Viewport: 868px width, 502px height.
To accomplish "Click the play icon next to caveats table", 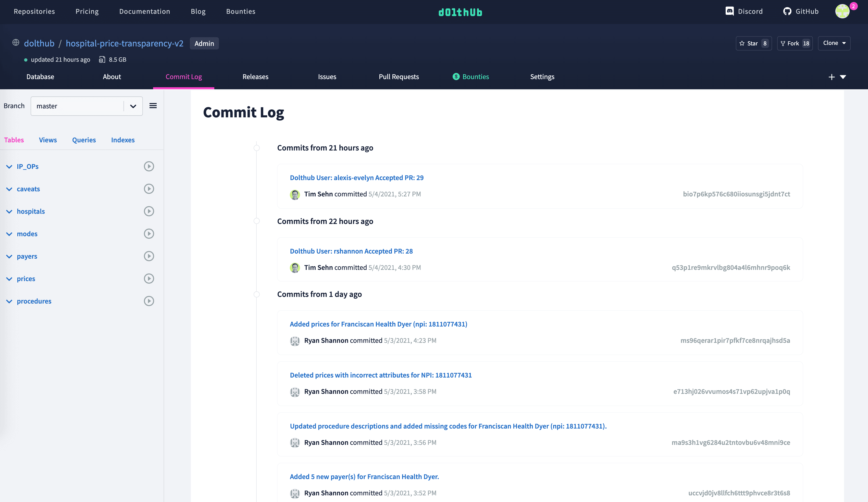I will pos(149,189).
